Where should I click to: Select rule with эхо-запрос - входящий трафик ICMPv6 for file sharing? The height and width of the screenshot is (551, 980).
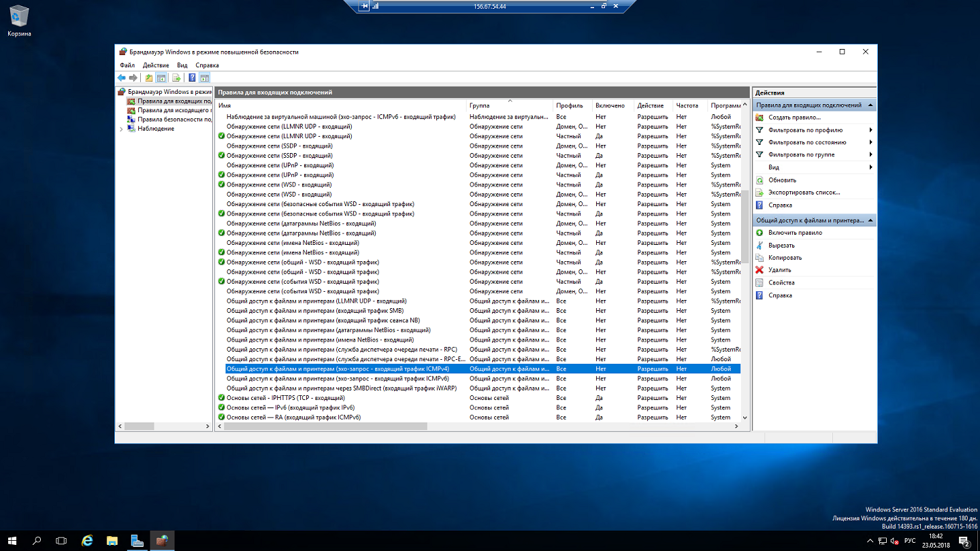pos(338,378)
